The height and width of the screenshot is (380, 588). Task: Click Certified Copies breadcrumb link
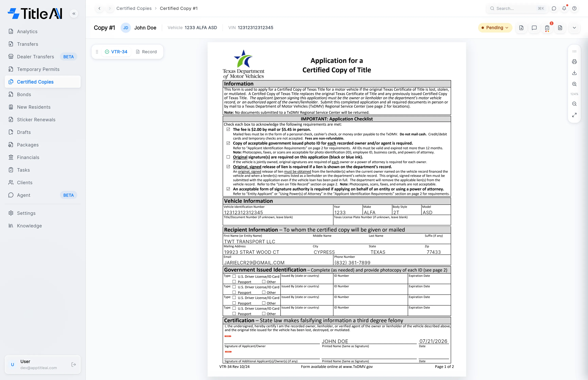coord(134,8)
